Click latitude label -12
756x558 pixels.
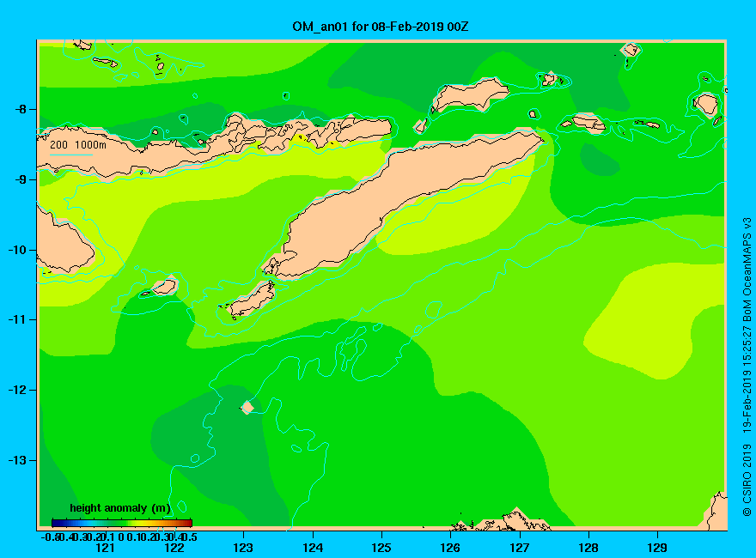click(x=17, y=390)
